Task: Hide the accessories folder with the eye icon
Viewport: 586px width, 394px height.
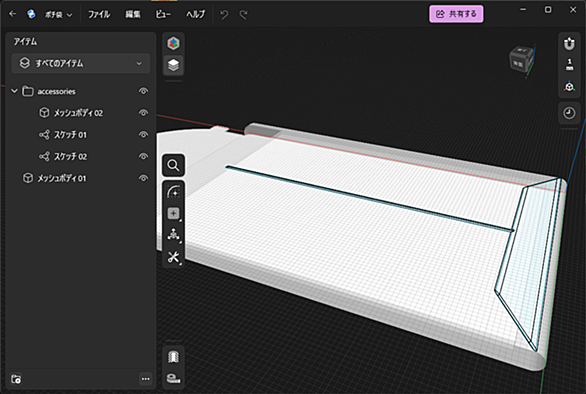Action: pyautogui.click(x=143, y=91)
